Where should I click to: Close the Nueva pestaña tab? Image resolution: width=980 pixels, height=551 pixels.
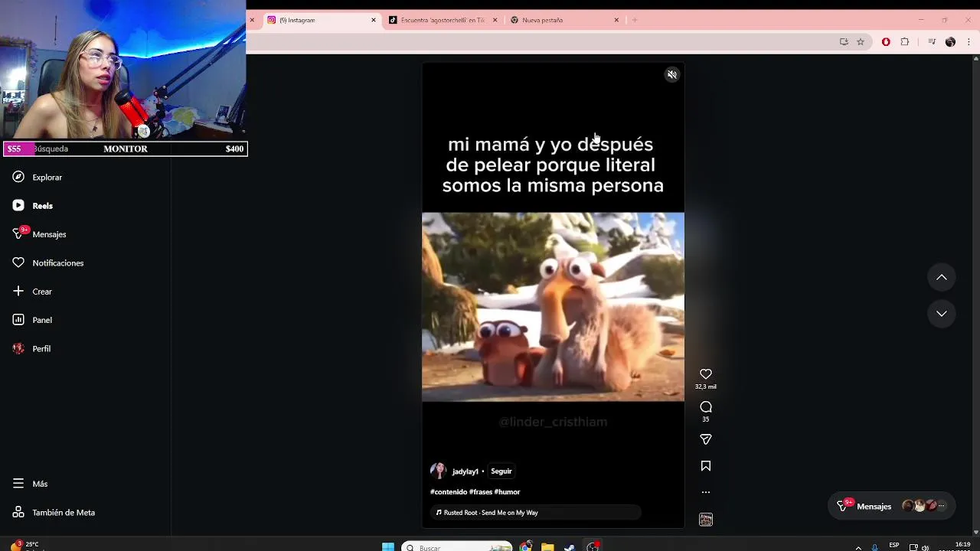(616, 20)
